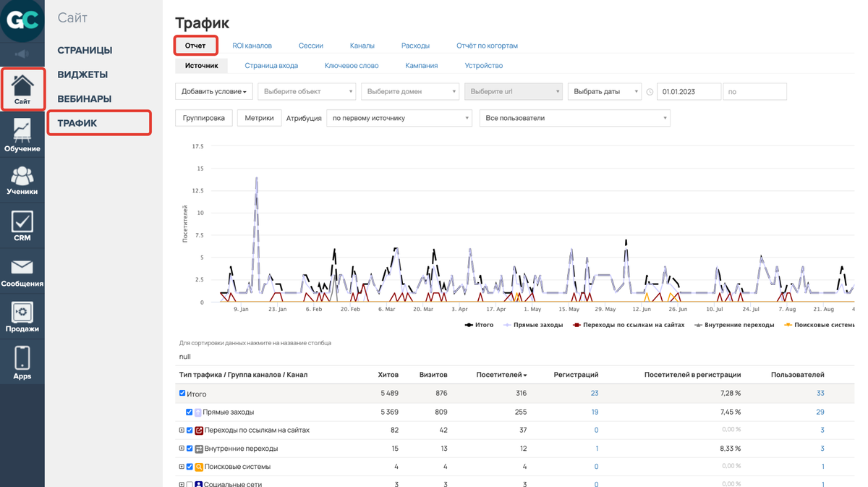Image resolution: width=868 pixels, height=487 pixels.
Task: Sort table by Хитов column header
Action: coord(388,375)
